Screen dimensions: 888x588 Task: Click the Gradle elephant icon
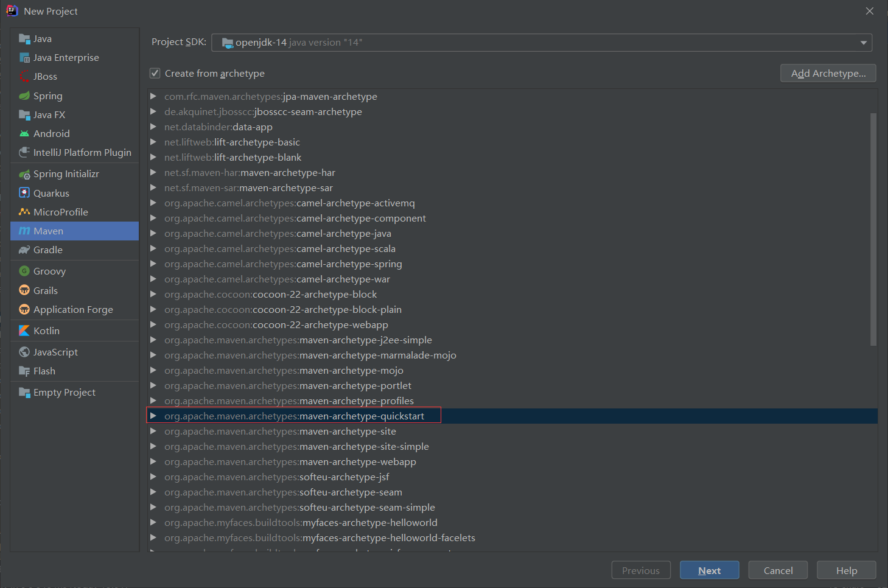click(x=24, y=250)
